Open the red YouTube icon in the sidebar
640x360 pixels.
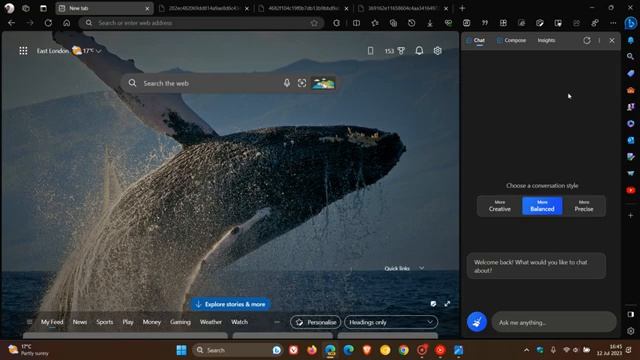tap(631, 190)
